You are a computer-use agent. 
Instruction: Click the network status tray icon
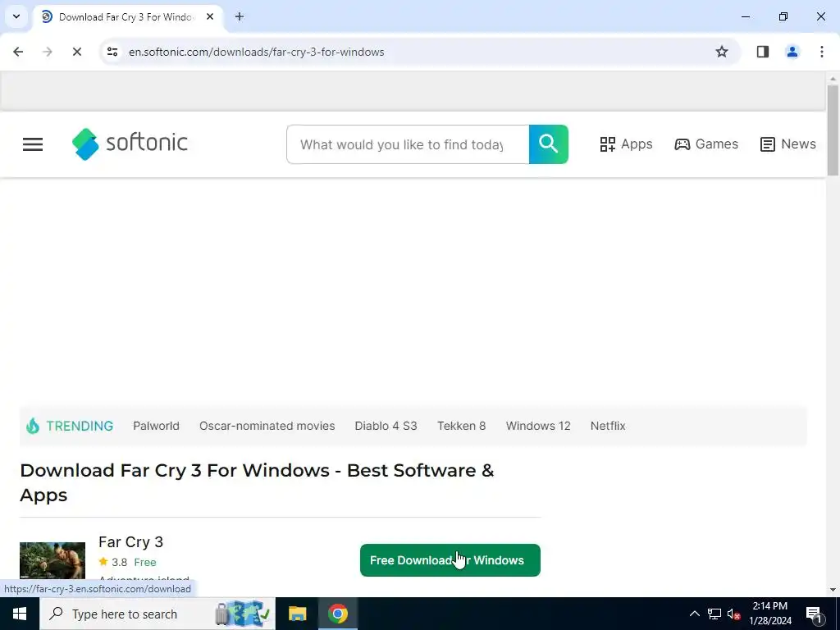click(714, 614)
